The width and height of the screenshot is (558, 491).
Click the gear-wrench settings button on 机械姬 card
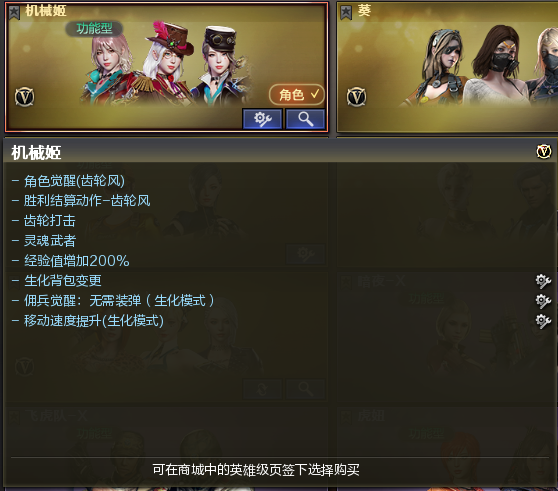(262, 119)
